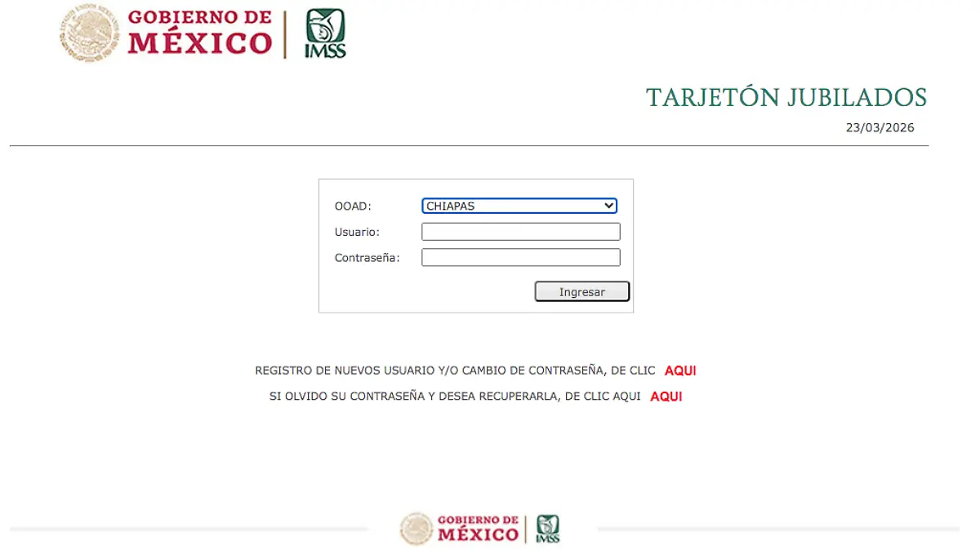Click the SI OLVIDO SU CONTRASEÑA instruction text

pos(455,397)
